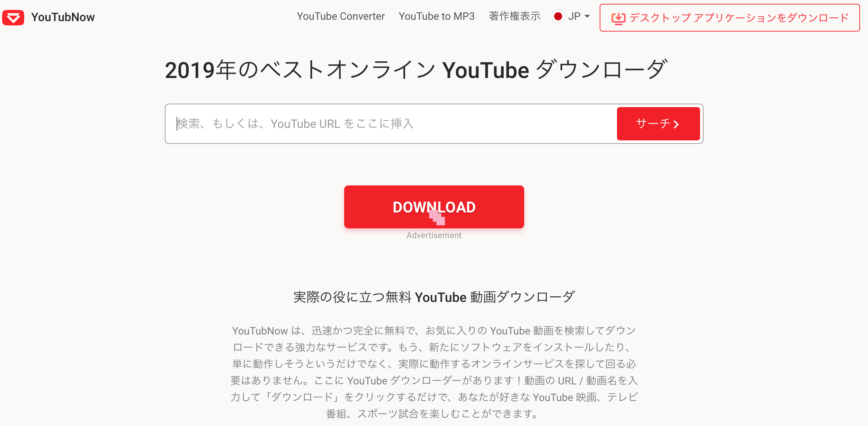Open YouTube Converter menu item
Image resolution: width=868 pixels, height=426 pixels.
(x=341, y=16)
